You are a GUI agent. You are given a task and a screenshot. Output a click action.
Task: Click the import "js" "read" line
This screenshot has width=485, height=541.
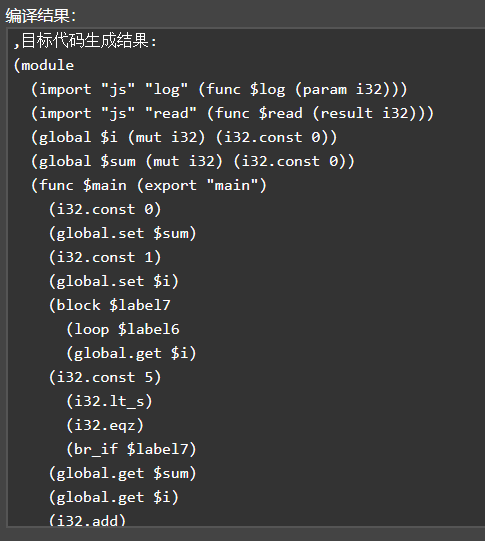[x=232, y=113]
